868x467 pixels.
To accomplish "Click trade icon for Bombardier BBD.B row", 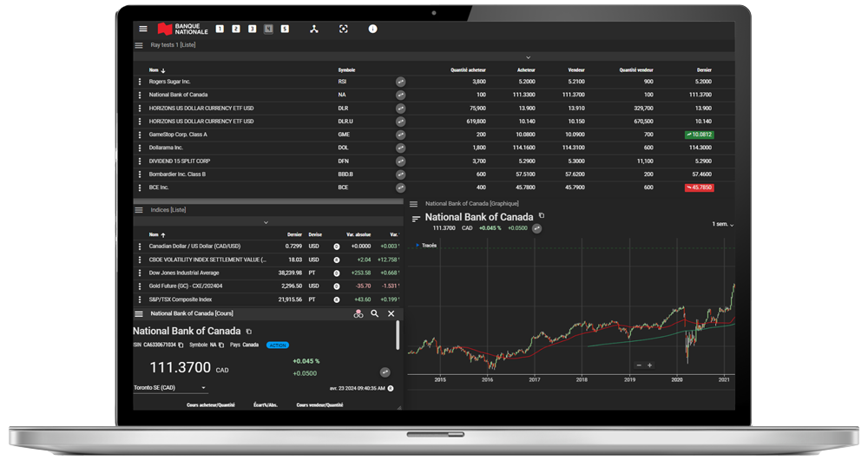I will coord(401,174).
